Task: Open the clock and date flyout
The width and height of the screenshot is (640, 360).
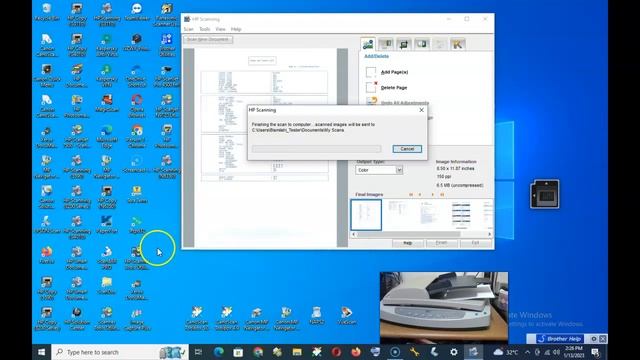Action: 574,352
